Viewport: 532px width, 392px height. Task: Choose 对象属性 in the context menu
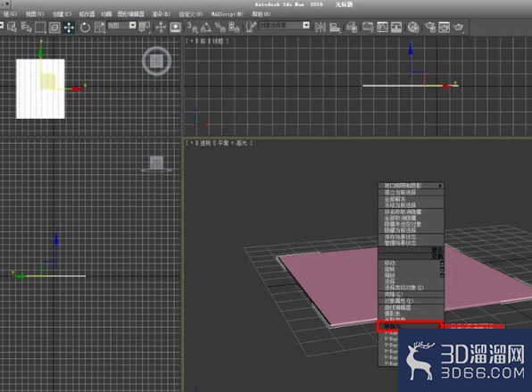(411, 301)
